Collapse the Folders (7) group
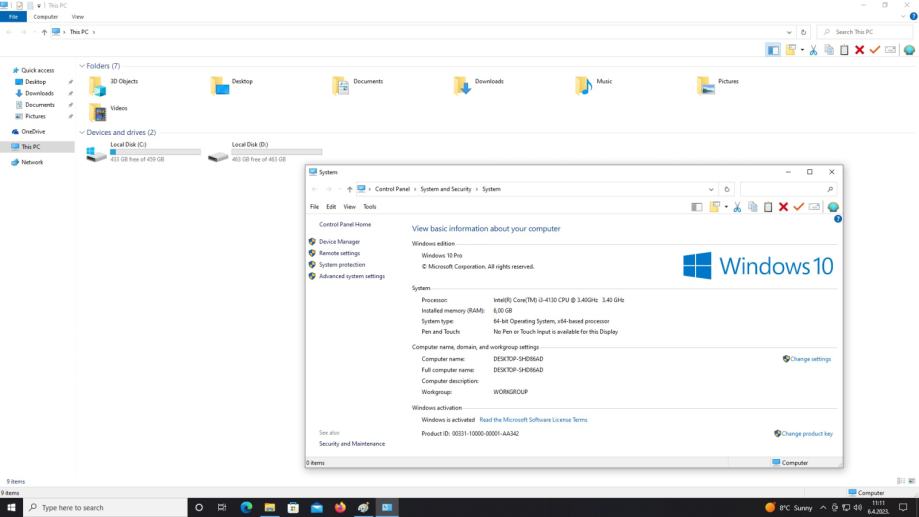 81,66
